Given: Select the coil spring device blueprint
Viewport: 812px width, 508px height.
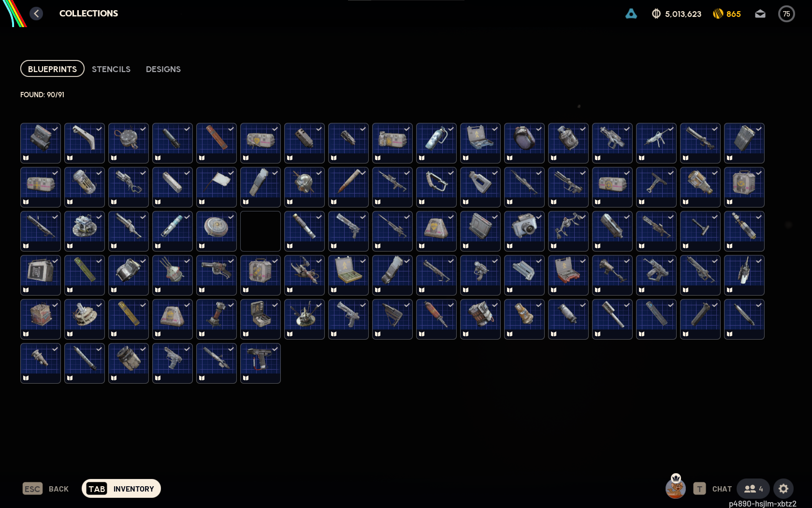Looking at the screenshot, I should (x=217, y=319).
